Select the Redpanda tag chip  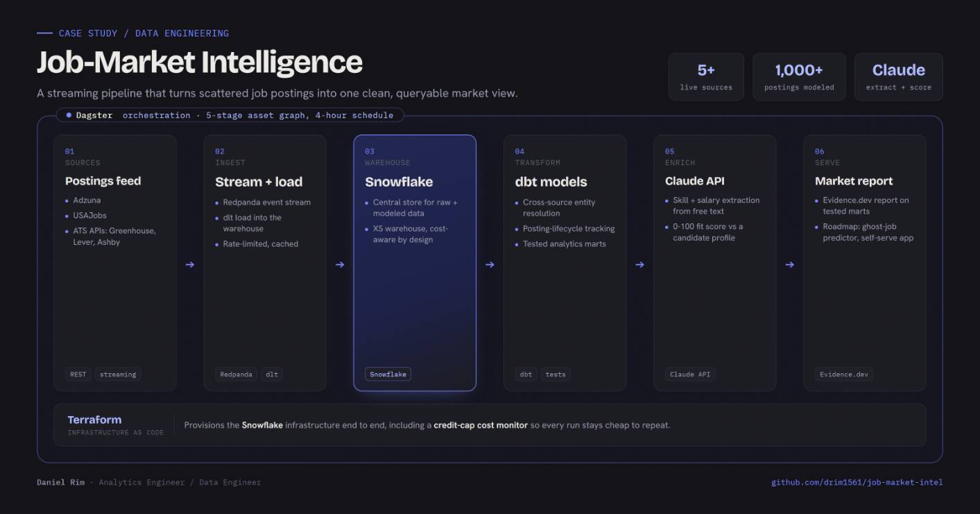236,374
